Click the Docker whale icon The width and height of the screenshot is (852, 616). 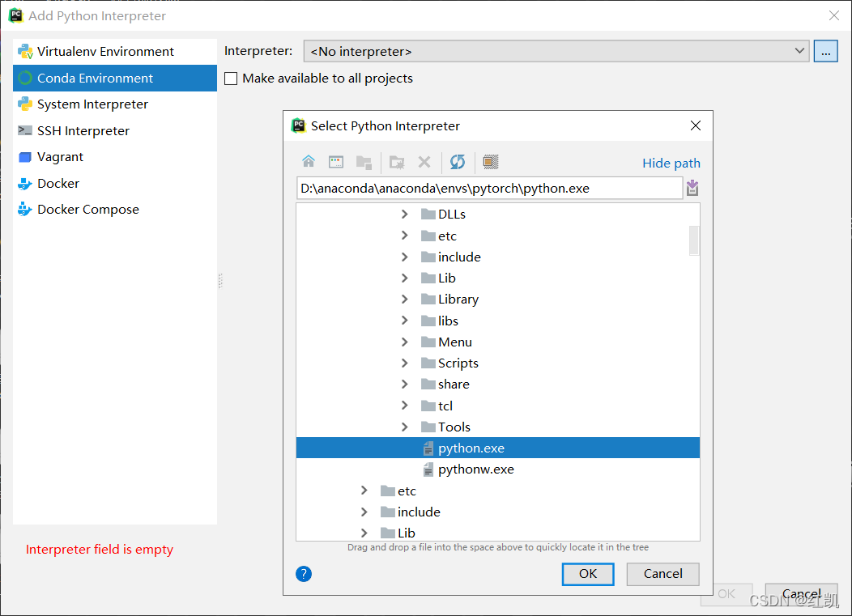[25, 184]
